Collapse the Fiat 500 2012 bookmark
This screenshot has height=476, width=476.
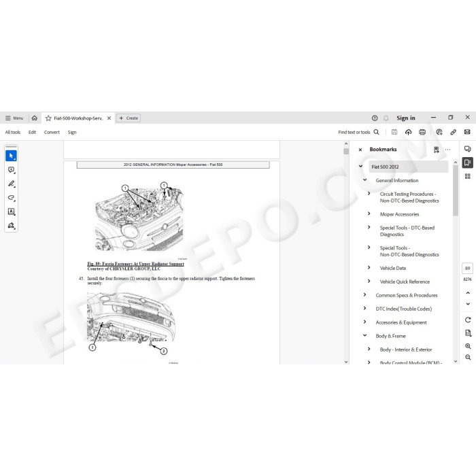click(360, 167)
